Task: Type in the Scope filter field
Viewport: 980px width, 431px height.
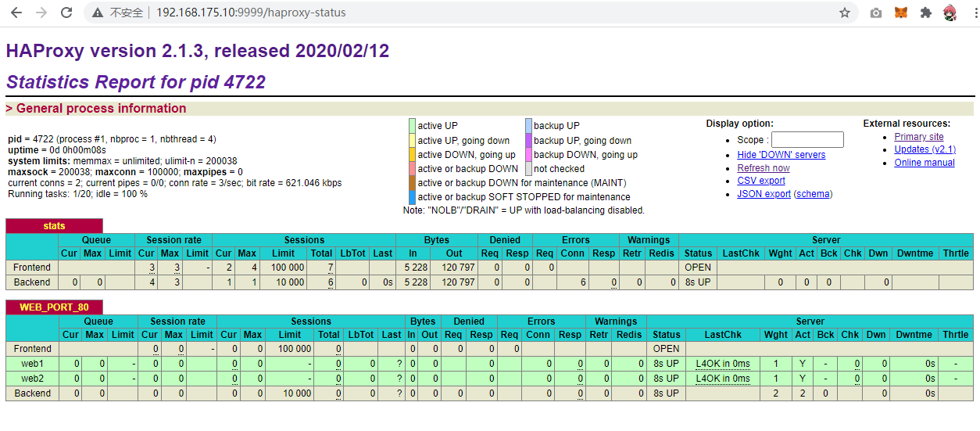Action: coord(807,140)
